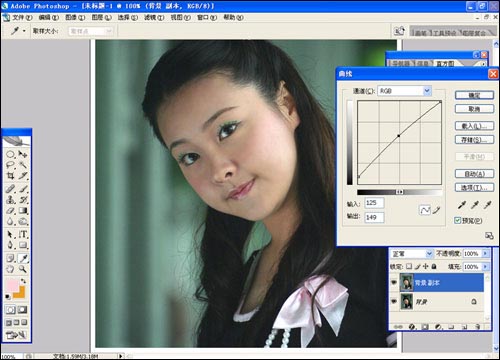
Task: Toggle lock image pixels option
Action: coord(418,266)
